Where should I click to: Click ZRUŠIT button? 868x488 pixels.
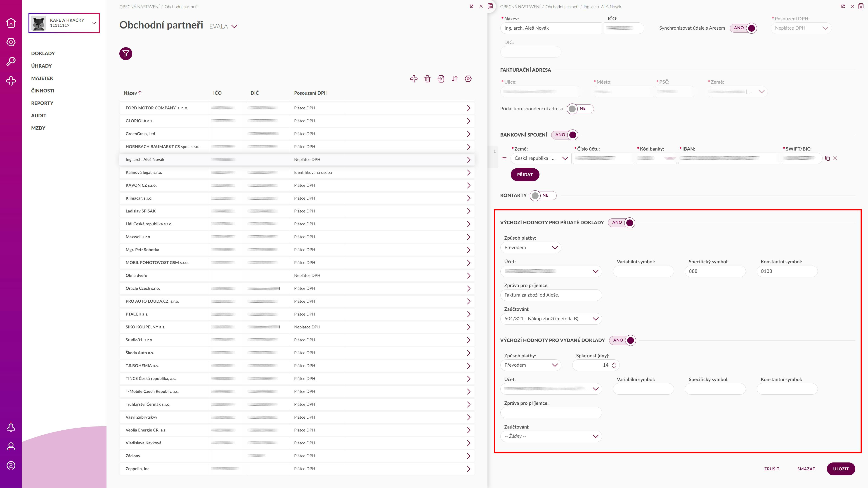coord(772,469)
